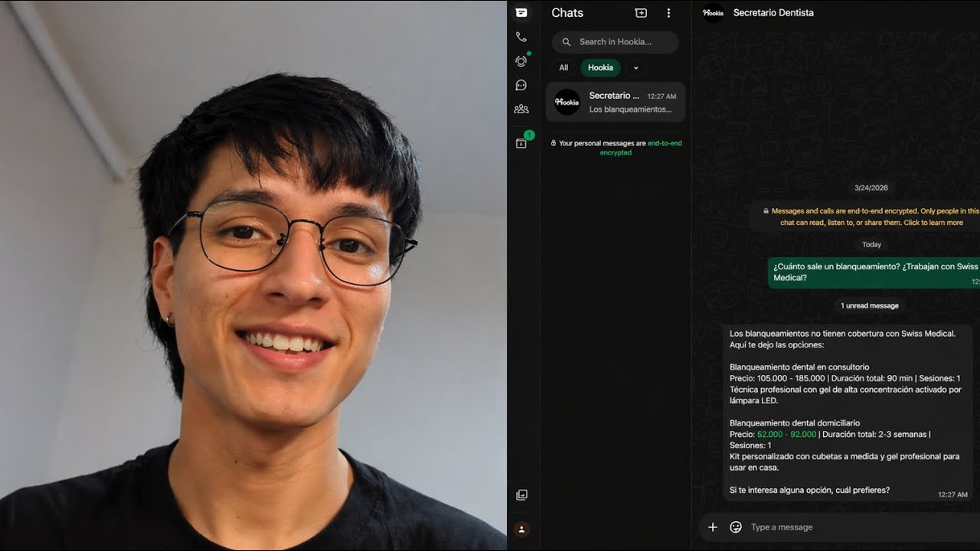
Task: Open the Calls phone icon
Action: pos(521,37)
